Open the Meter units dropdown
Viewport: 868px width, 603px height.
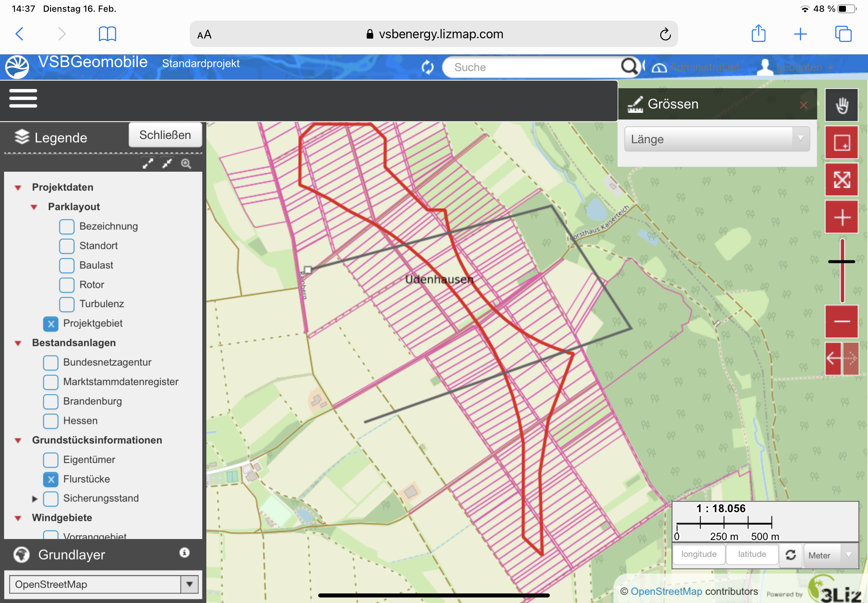click(830, 555)
